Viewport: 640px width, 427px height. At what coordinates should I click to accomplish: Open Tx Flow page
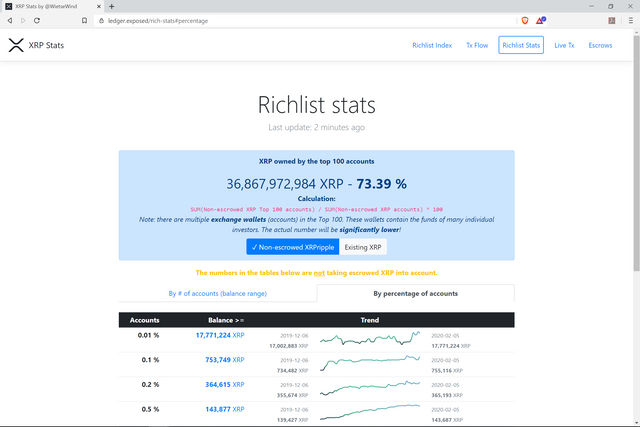pos(477,45)
